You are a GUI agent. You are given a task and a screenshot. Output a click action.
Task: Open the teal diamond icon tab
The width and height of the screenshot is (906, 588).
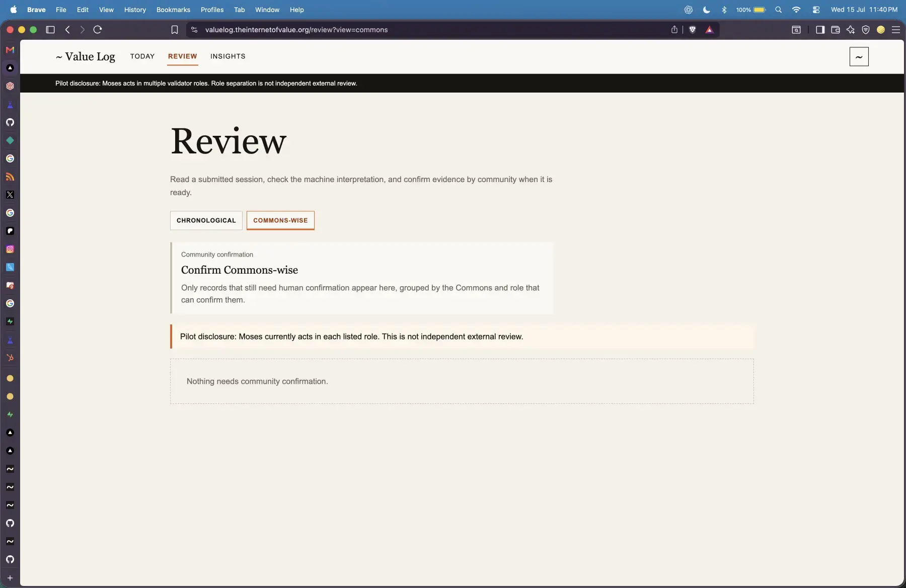[x=10, y=140]
